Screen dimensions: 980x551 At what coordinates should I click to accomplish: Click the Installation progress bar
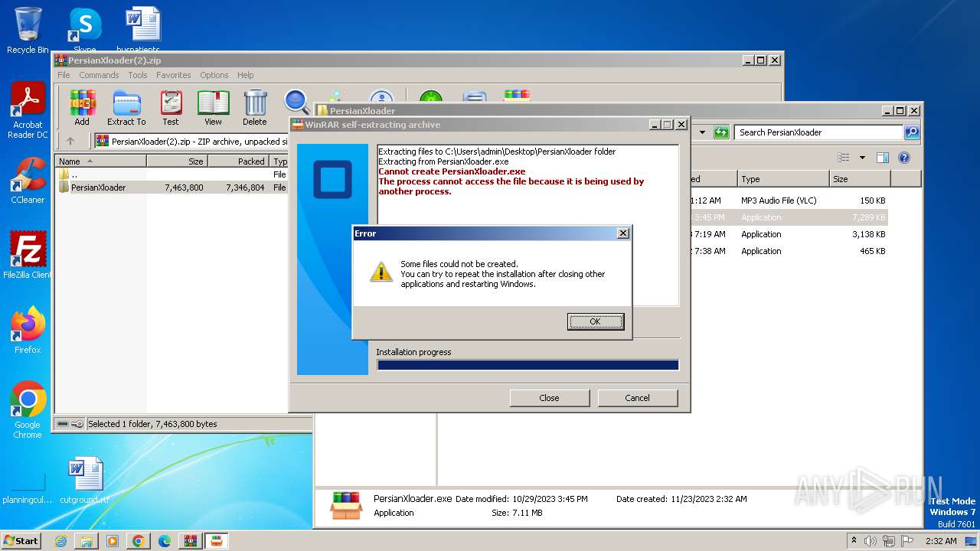pyautogui.click(x=528, y=365)
